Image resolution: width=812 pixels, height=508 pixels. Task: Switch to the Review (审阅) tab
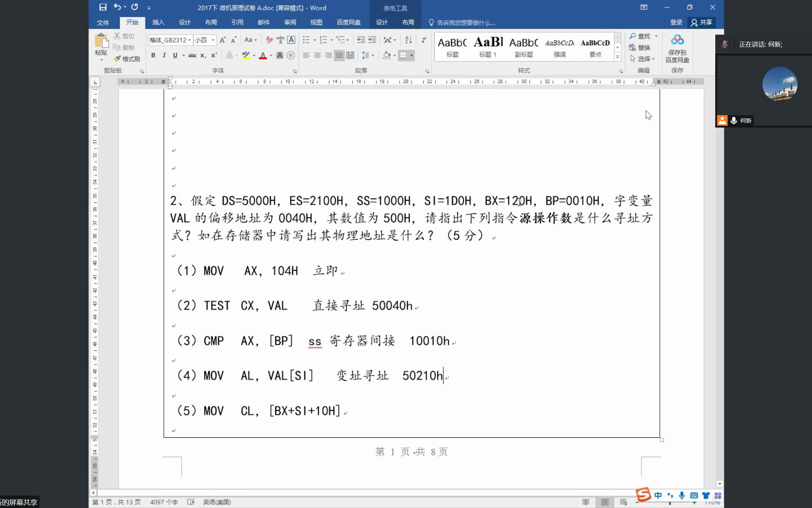pyautogui.click(x=290, y=22)
